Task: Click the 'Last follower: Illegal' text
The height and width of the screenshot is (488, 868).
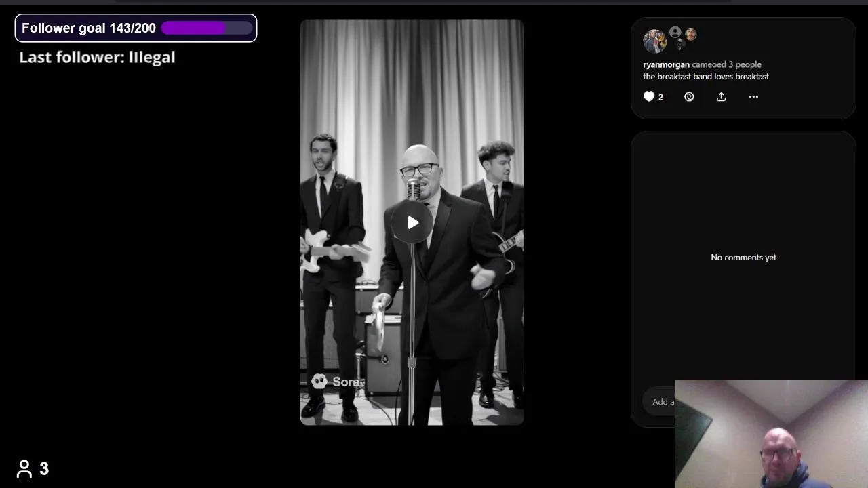Action: click(x=97, y=57)
